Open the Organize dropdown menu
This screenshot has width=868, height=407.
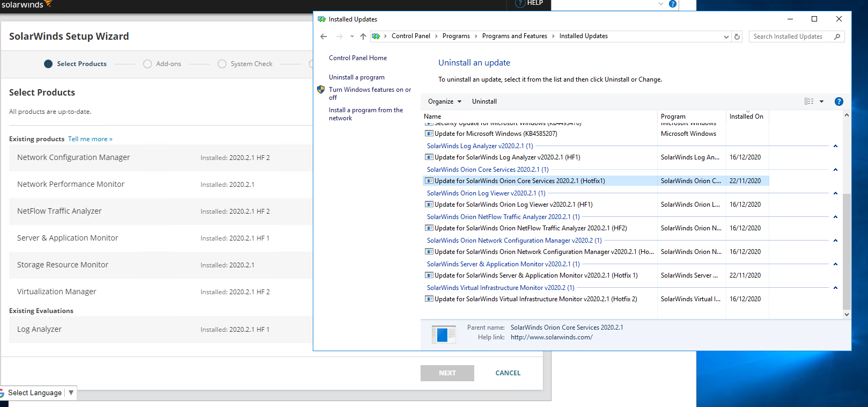(445, 101)
